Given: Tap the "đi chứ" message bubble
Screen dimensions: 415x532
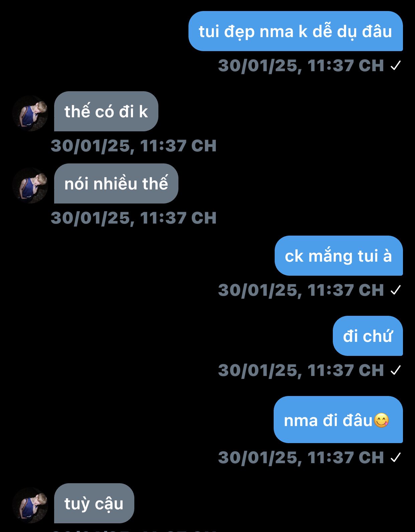Looking at the screenshot, I should pyautogui.click(x=368, y=336).
